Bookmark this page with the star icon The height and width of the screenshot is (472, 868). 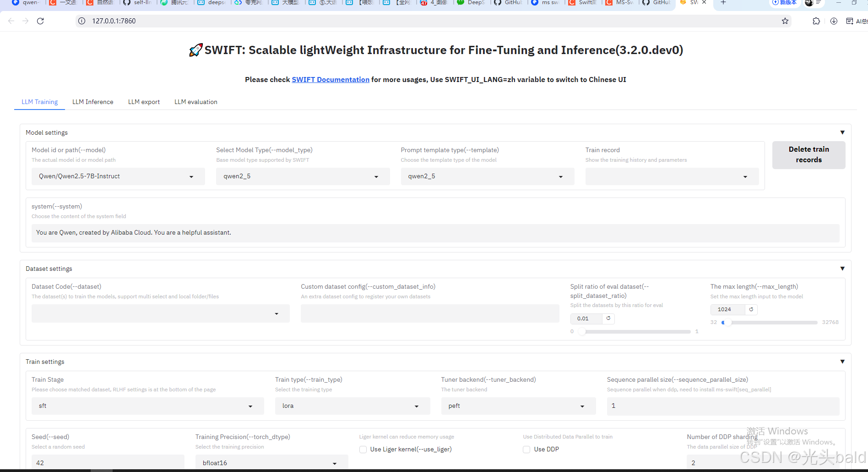785,21
